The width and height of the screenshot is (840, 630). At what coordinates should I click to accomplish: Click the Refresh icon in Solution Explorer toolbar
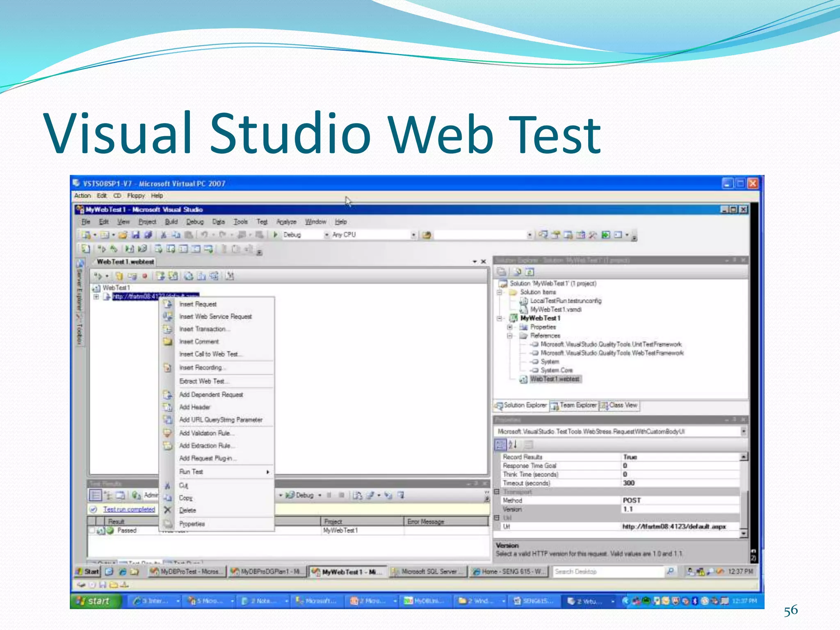(x=530, y=272)
